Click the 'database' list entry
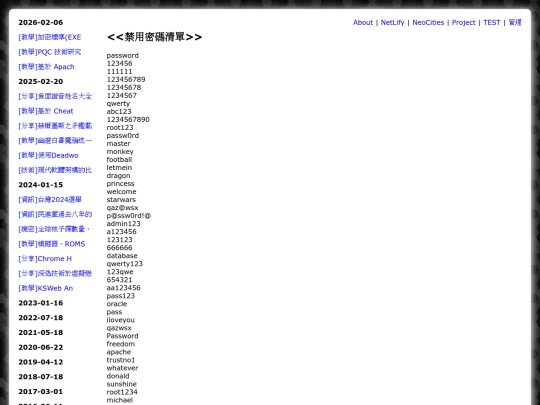This screenshot has height=405, width=540. pyautogui.click(x=122, y=256)
